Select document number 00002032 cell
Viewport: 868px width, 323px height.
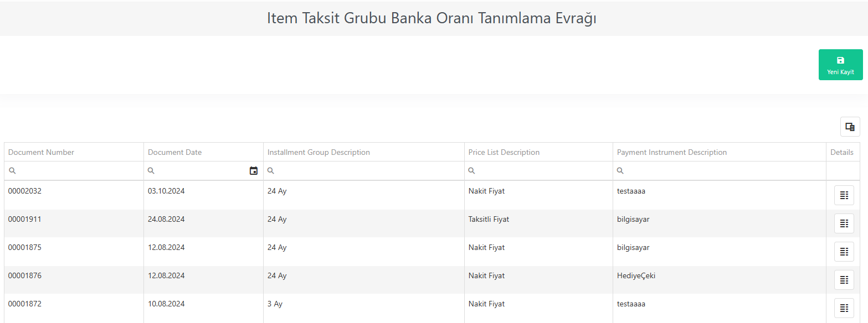click(74, 195)
